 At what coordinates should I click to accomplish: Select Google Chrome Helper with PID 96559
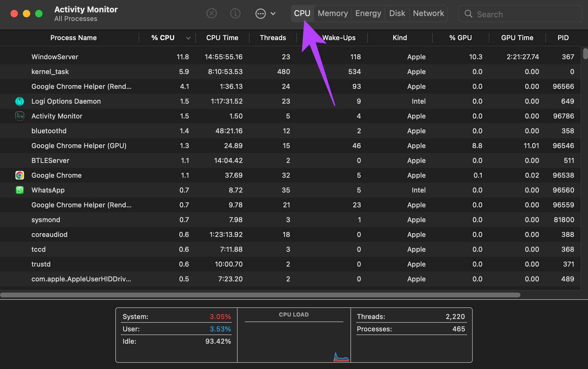coord(290,205)
